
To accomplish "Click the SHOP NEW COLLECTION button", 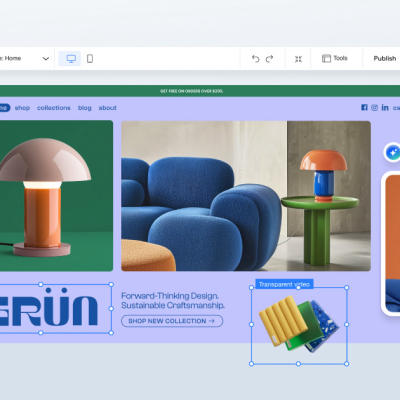I will point(172,321).
